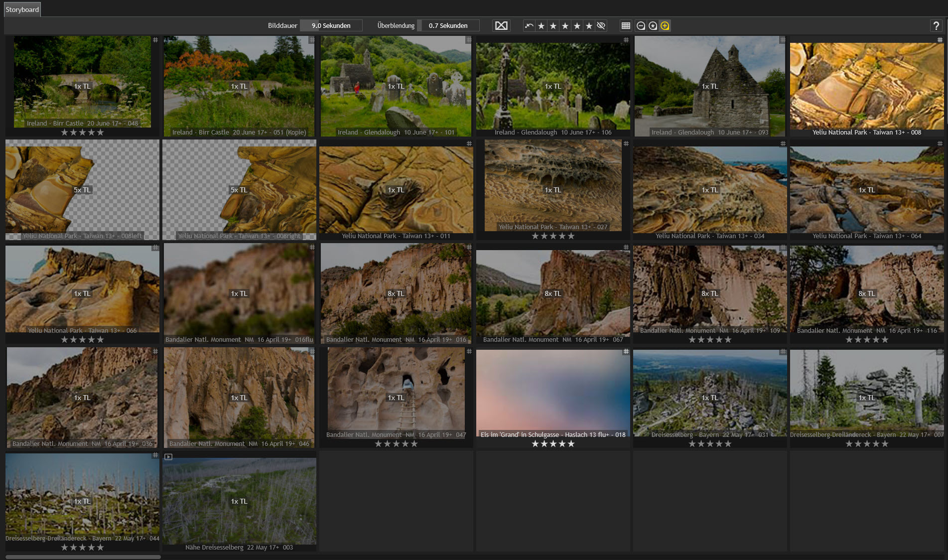Select Ireland - Glendalough 101 thumbnail
The image size is (948, 560).
(x=396, y=86)
